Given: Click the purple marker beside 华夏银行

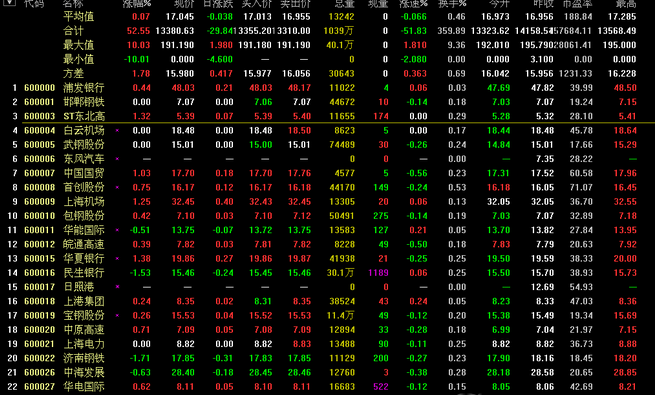Looking at the screenshot, I should pos(117,258).
